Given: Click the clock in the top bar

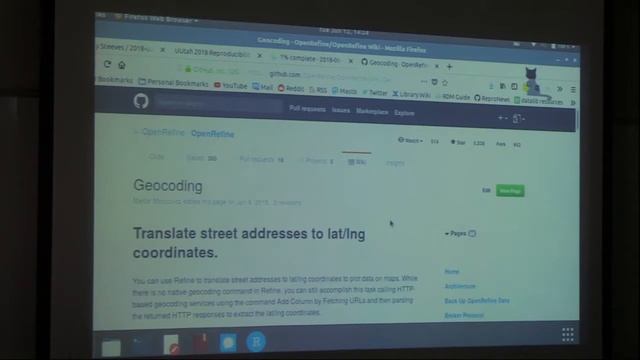Looking at the screenshot, I should [x=344, y=31].
